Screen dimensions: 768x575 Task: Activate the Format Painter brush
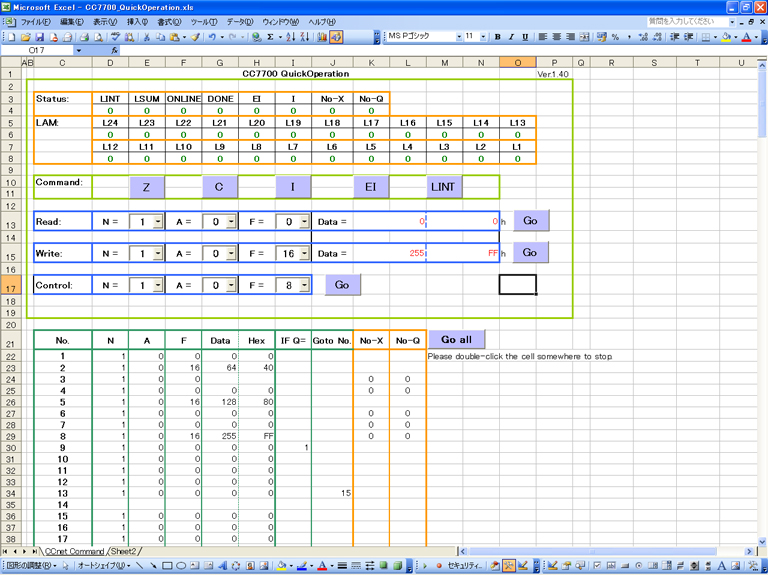point(195,37)
